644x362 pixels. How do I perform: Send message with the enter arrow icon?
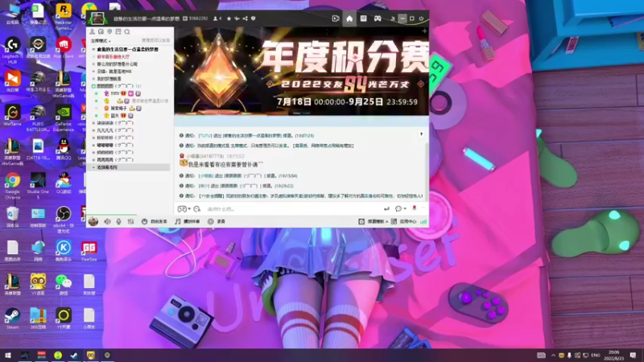[386, 209]
